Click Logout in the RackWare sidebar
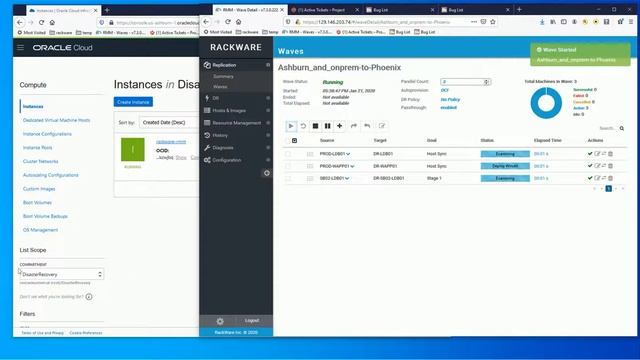 pos(252,320)
